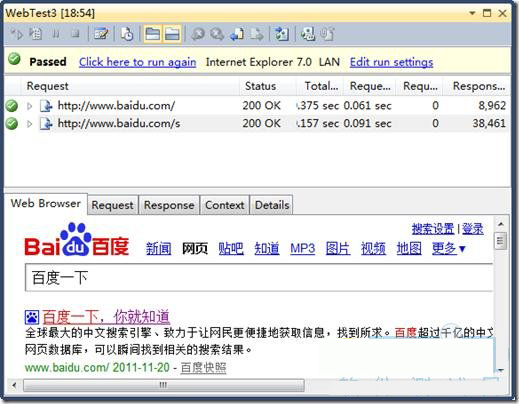The height and width of the screenshot is (404, 519).
Task: Click the 'Reque...' column header
Action: pyautogui.click(x=370, y=86)
